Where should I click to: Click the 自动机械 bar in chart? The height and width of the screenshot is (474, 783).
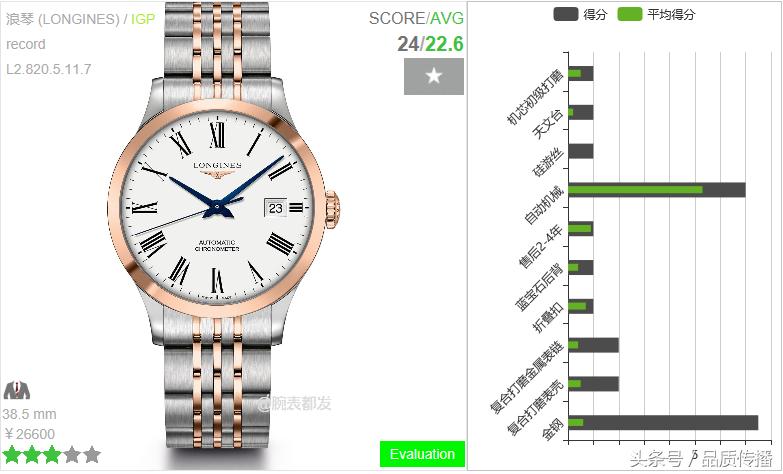coord(657,190)
